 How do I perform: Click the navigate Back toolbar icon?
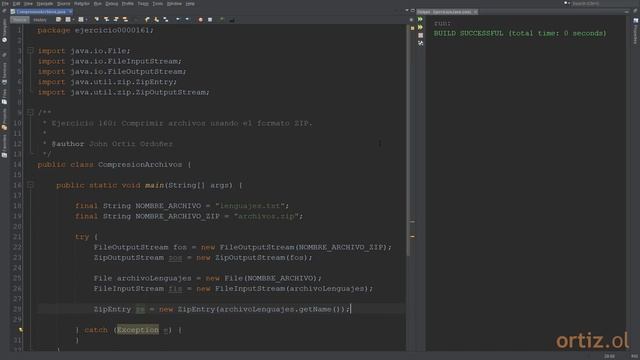point(68,19)
